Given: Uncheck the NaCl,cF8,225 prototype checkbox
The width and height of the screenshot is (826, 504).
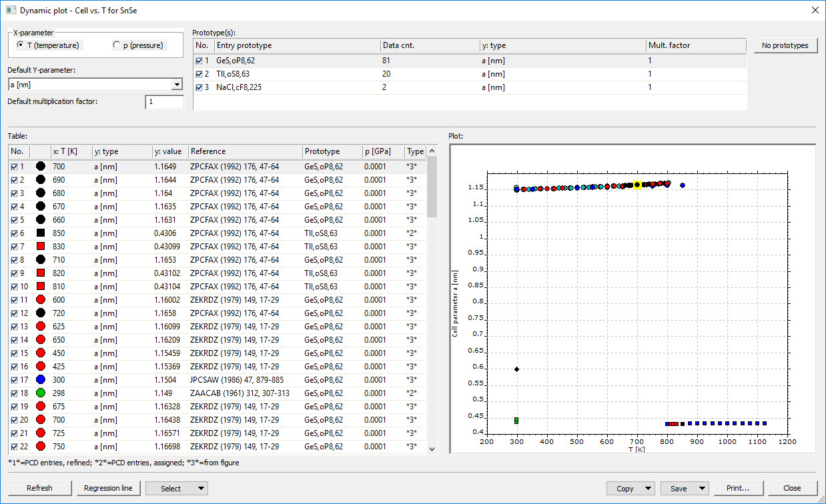Looking at the screenshot, I should (x=199, y=87).
